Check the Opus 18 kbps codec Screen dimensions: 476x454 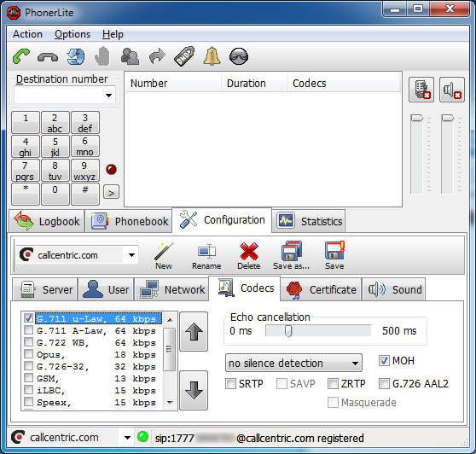(28, 354)
